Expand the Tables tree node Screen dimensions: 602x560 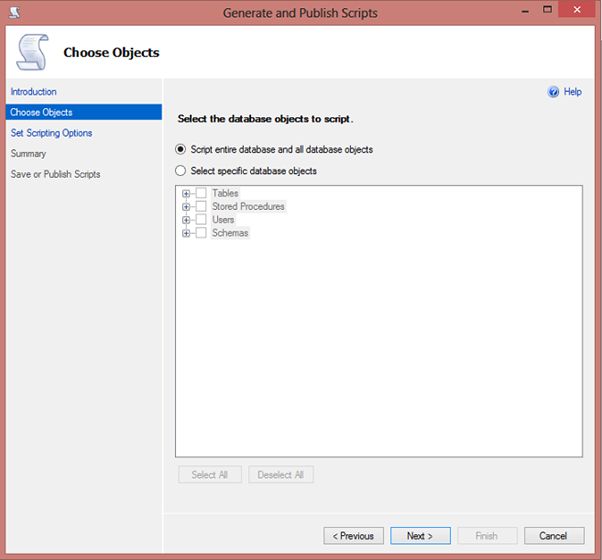(186, 193)
